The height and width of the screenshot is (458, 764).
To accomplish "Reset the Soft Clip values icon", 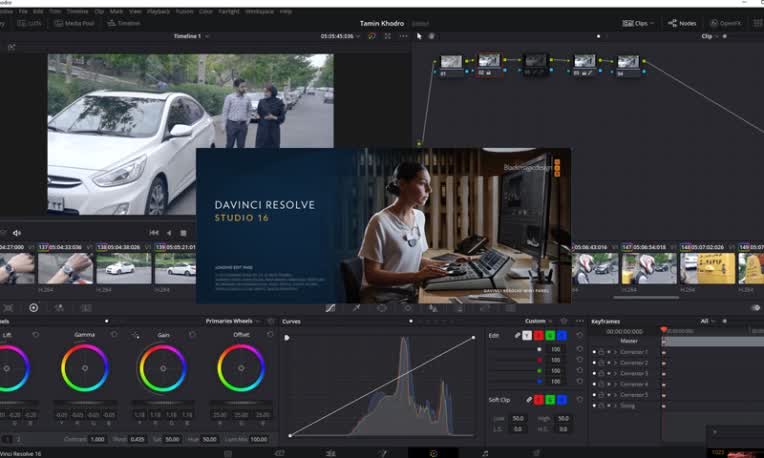I will pyautogui.click(x=579, y=400).
